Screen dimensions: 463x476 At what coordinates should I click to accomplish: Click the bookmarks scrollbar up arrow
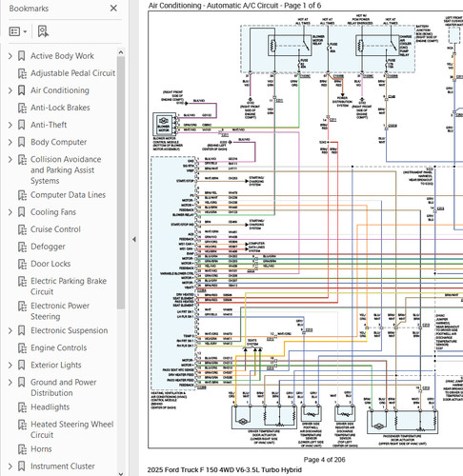click(121, 52)
